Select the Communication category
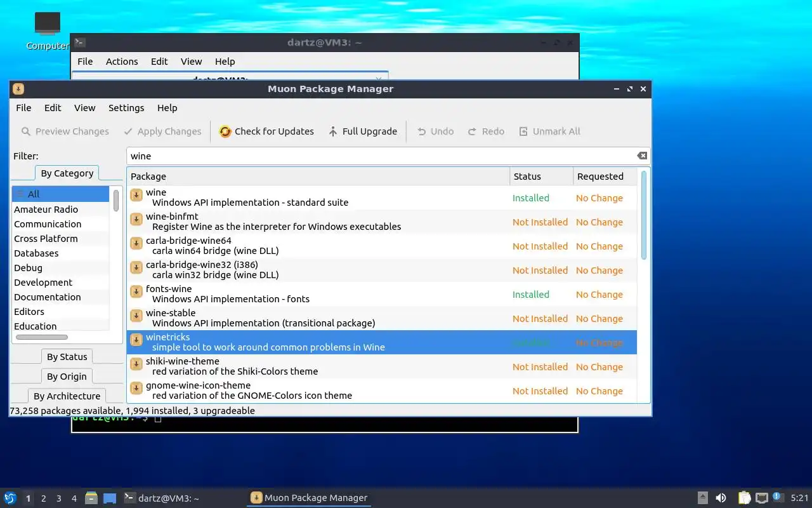Image resolution: width=812 pixels, height=508 pixels. [60, 224]
